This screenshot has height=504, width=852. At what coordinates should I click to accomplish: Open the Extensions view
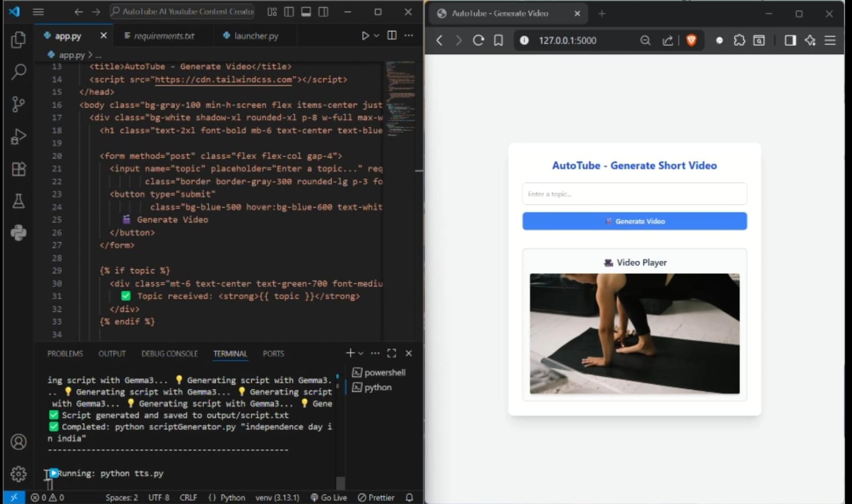18,169
